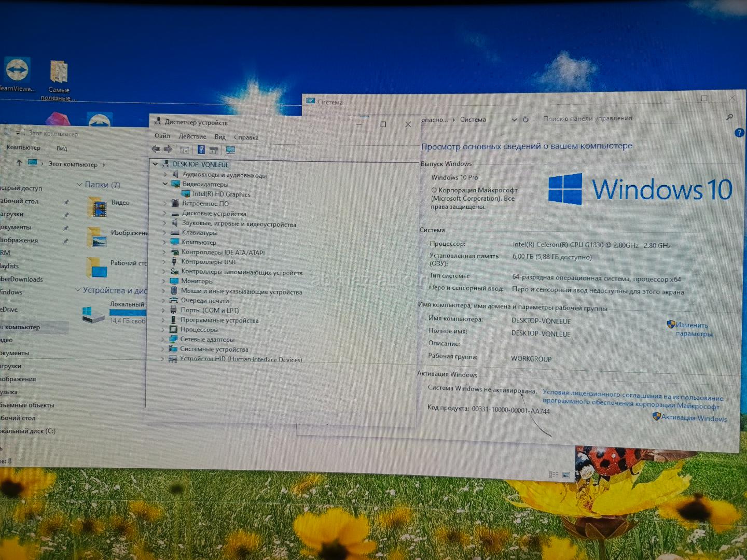Open the TeamViewer desktop shortcut

pyautogui.click(x=17, y=71)
